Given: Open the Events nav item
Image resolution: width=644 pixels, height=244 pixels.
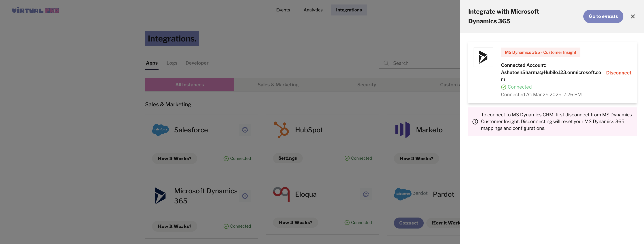Looking at the screenshot, I should pyautogui.click(x=283, y=10).
